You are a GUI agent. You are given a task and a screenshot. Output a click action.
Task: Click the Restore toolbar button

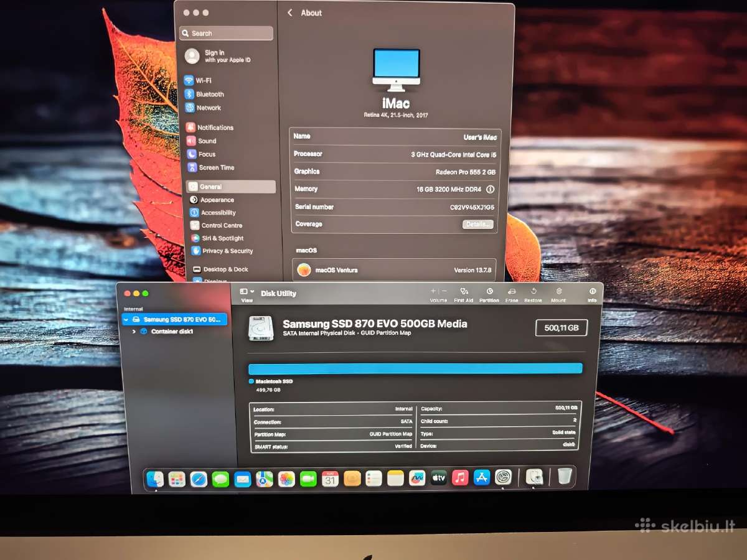tap(533, 294)
